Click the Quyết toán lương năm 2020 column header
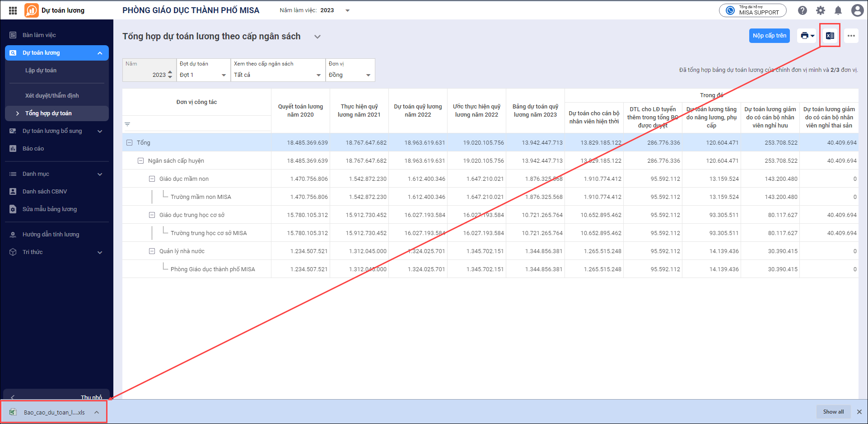This screenshot has width=868, height=424. 301,111
